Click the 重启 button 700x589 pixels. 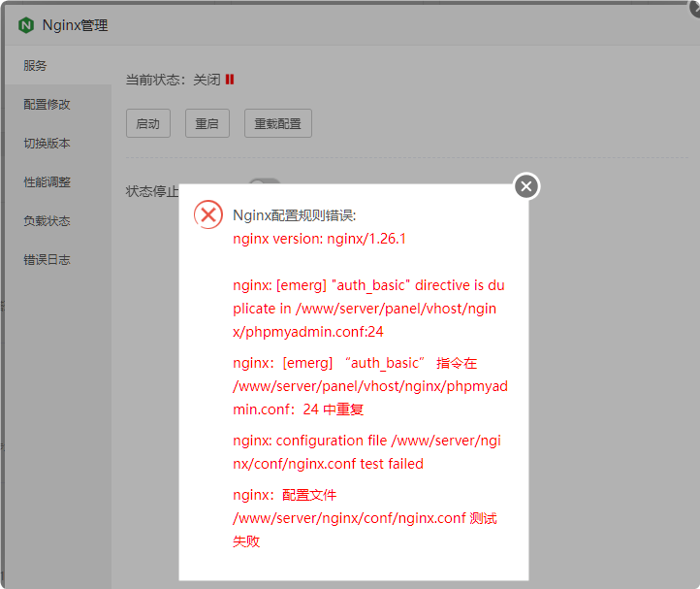207,123
